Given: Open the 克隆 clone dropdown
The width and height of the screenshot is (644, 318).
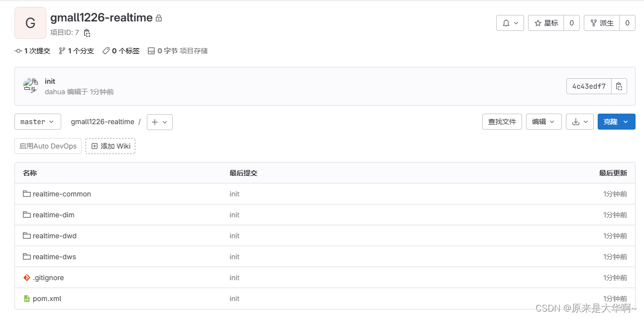Looking at the screenshot, I should point(616,121).
